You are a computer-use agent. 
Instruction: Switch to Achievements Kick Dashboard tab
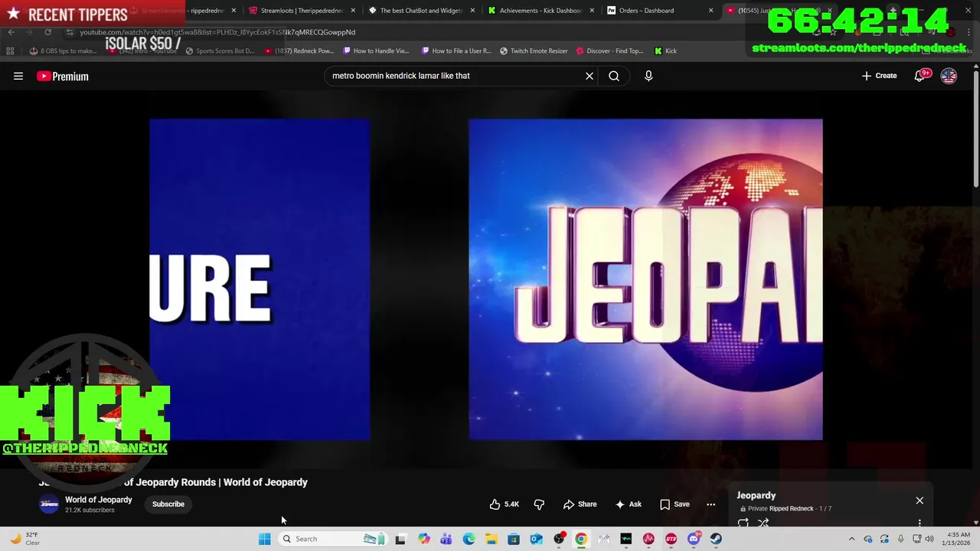[541, 11]
